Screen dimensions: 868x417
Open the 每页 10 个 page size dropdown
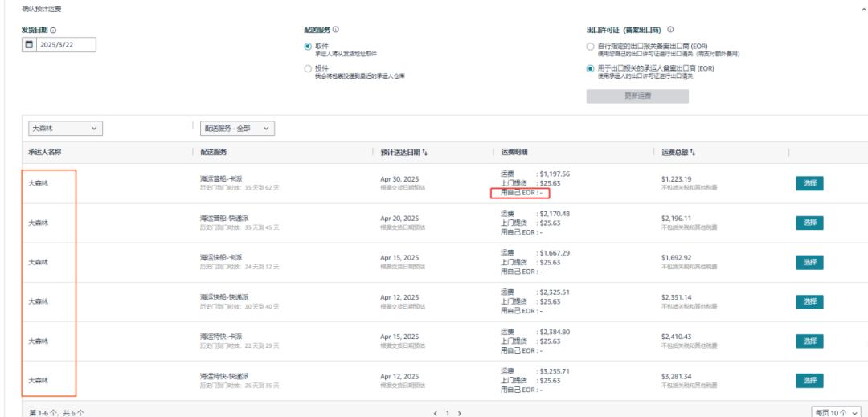click(x=837, y=413)
